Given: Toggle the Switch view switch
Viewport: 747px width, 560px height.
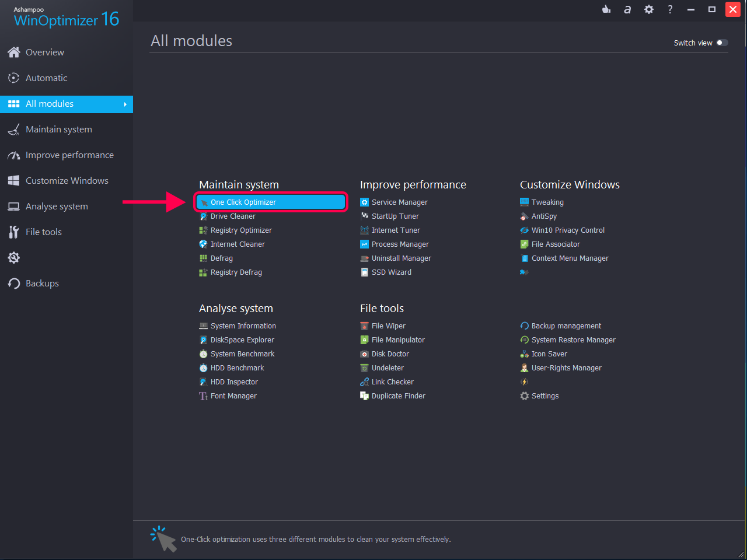Looking at the screenshot, I should click(722, 43).
